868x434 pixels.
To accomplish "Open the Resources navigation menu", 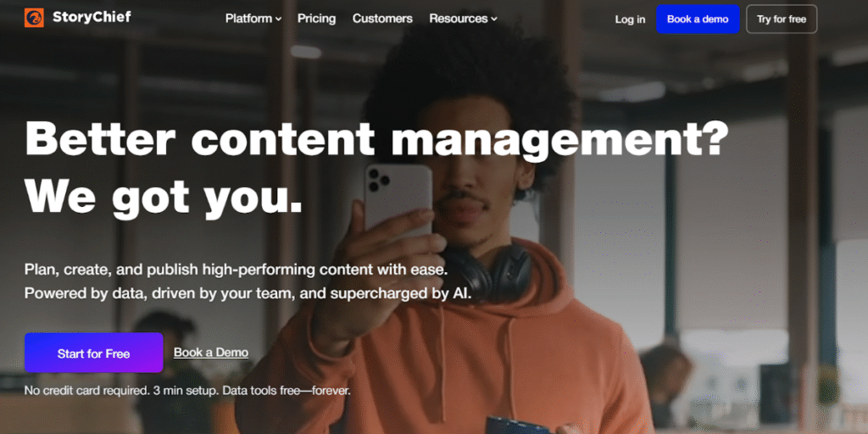I will click(x=458, y=19).
